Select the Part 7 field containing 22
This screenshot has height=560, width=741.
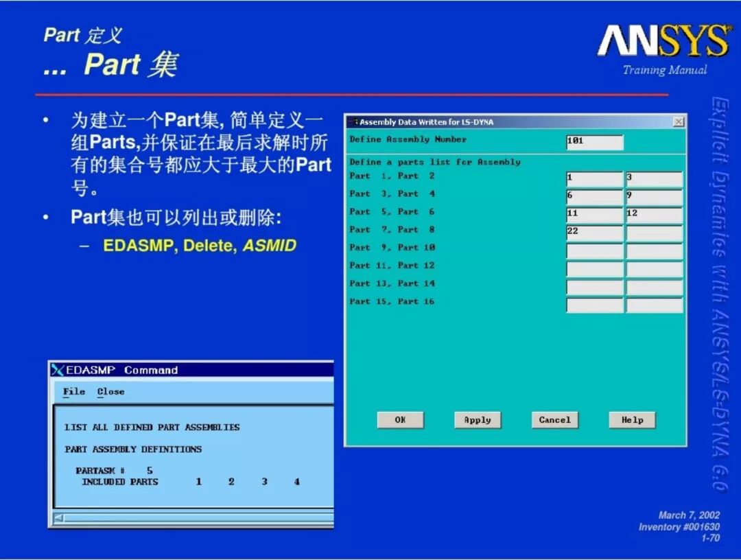[595, 232]
